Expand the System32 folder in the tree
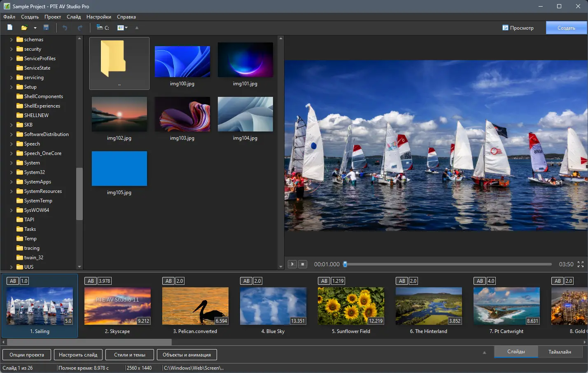Screen dimensions: 588x373 [x=12, y=172]
